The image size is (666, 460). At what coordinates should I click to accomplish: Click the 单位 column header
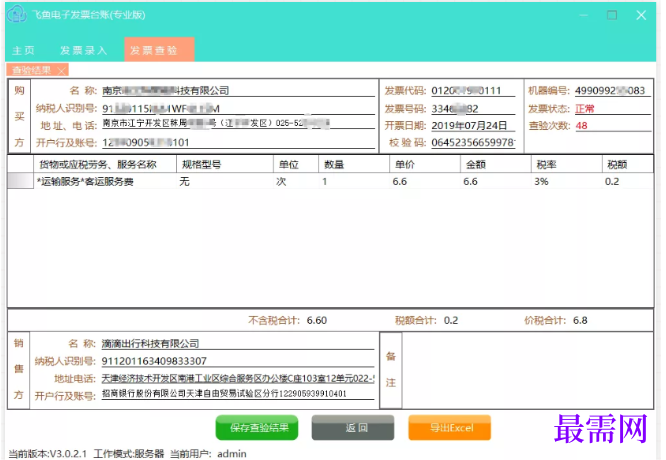point(296,164)
